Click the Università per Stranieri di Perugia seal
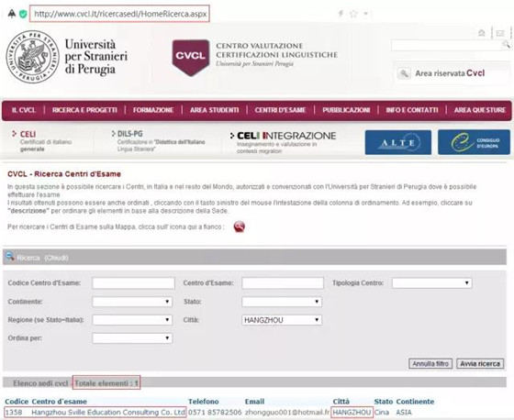Viewport: 514px width, 420px height. [33, 57]
